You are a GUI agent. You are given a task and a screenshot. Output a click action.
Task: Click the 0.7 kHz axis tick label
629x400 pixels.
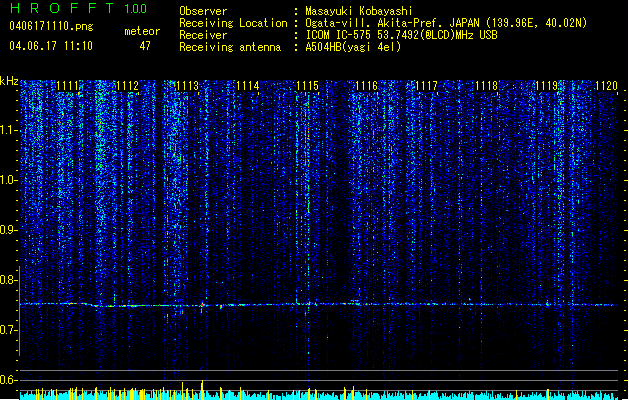pos(9,330)
